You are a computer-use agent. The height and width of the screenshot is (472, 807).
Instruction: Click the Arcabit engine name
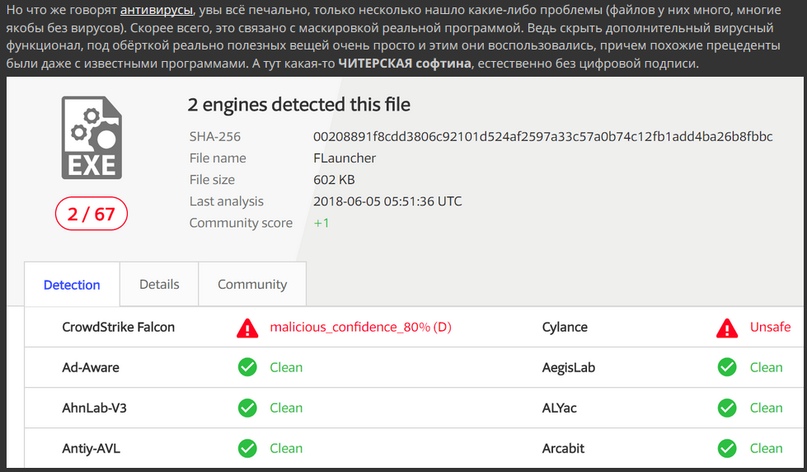pos(563,448)
